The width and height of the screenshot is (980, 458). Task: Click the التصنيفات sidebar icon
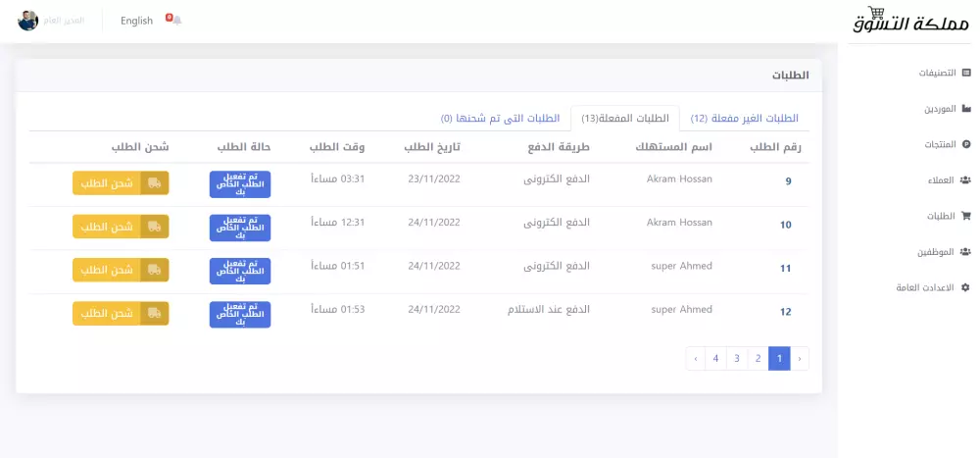pos(966,73)
